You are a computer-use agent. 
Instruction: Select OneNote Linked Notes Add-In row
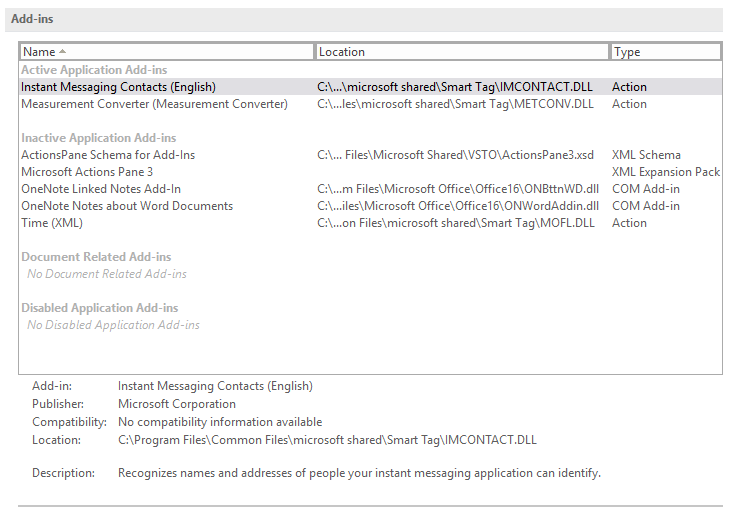[371, 189]
